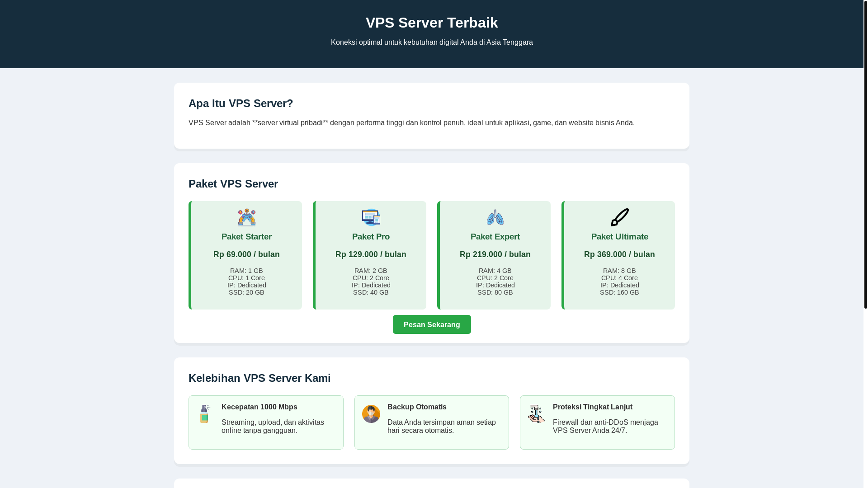
Task: Click the Pesan Sekarang button
Action: pyautogui.click(x=432, y=324)
